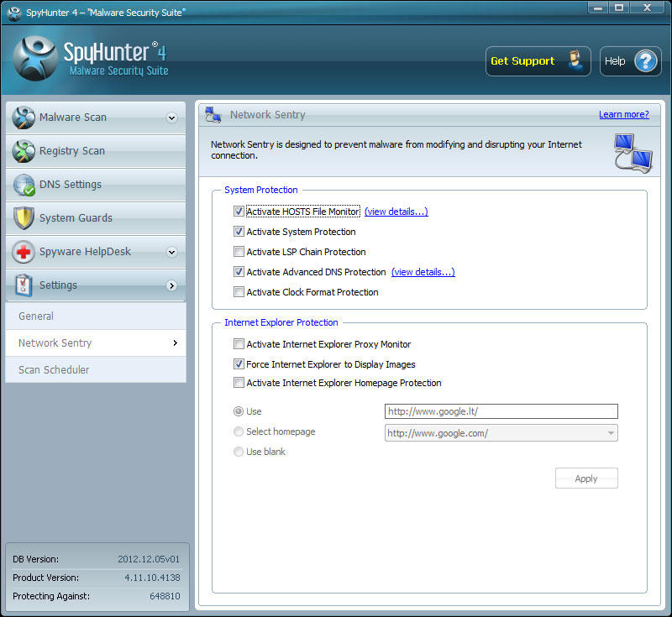Screen dimensions: 672x617
Task: Click the Malware Scan sidebar icon
Action: 24,118
